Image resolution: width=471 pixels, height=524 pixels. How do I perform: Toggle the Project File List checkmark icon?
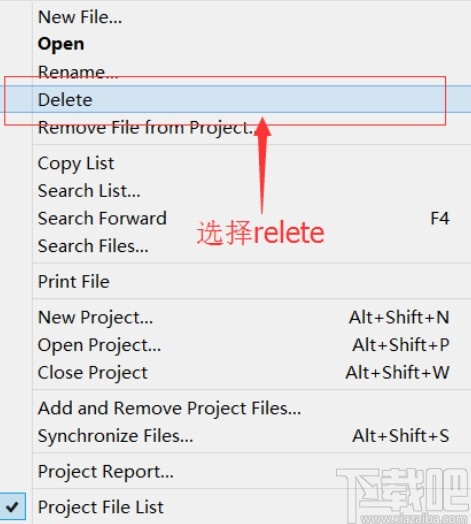[13, 507]
